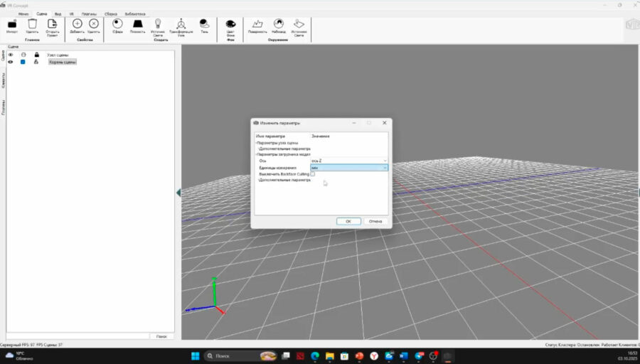The width and height of the screenshot is (640, 364).
Task: Switch to the Вид ribbon tab
Action: click(58, 14)
